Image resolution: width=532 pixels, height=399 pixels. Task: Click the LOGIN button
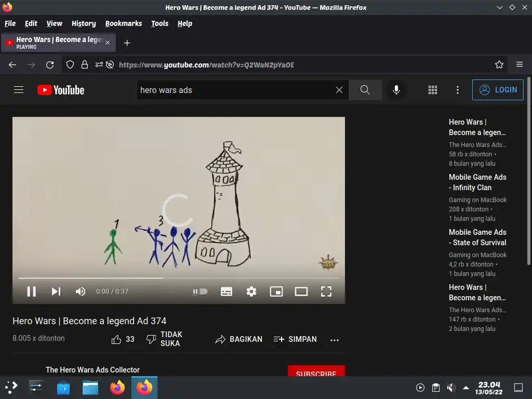point(498,90)
